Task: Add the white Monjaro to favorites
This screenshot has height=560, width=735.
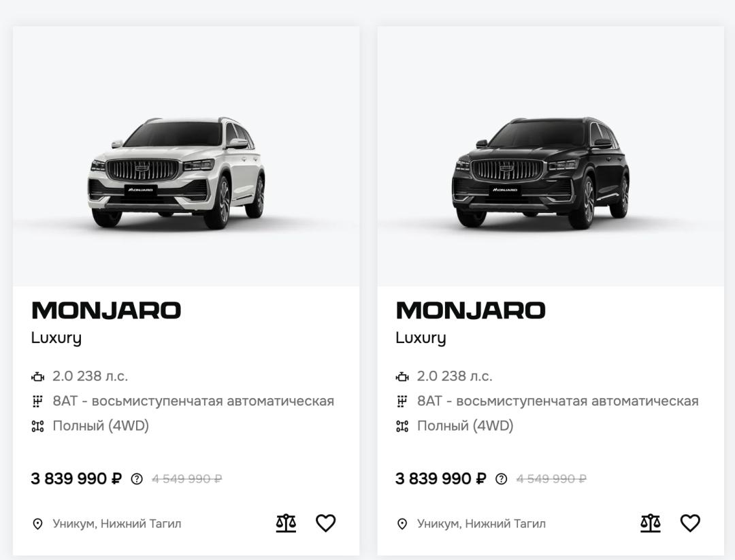Action: (326, 523)
